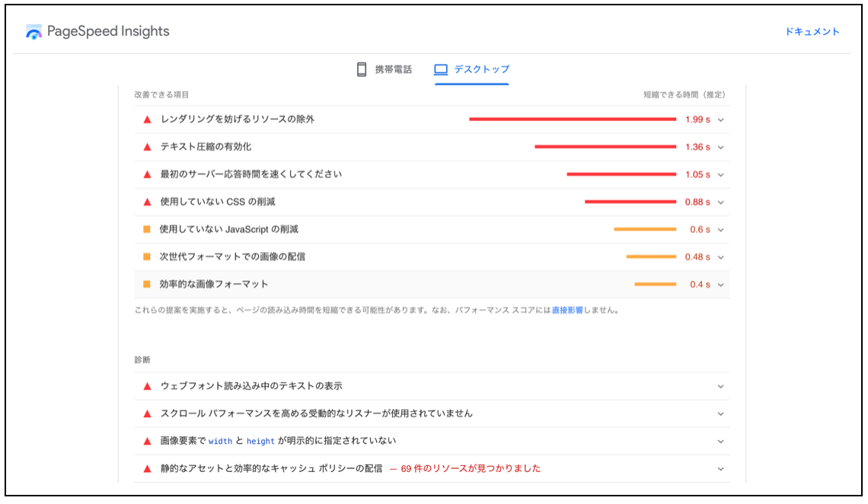Click the 画像要素で width と height row text
The image size is (868, 504).
tap(278, 441)
